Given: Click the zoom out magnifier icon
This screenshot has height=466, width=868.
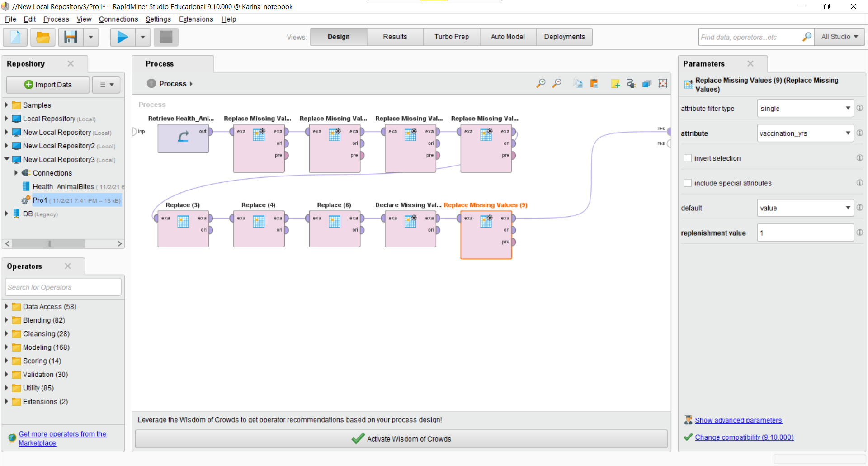Looking at the screenshot, I should (x=557, y=83).
